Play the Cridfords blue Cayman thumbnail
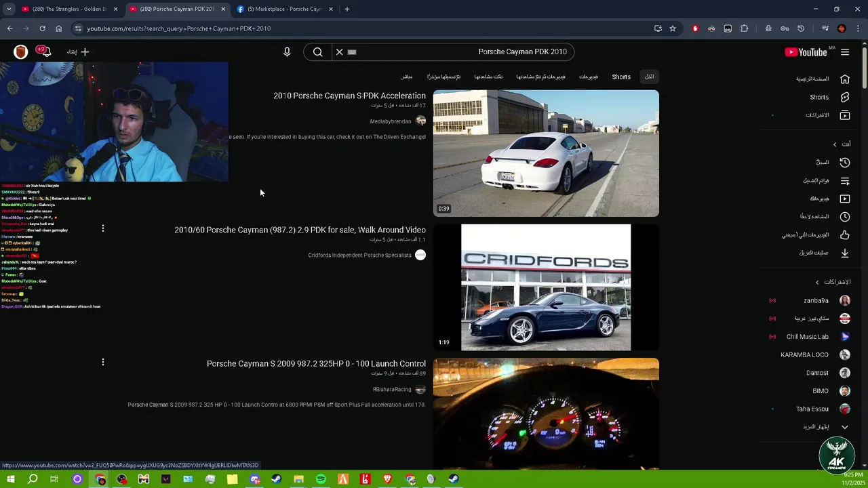The height and width of the screenshot is (488, 868). [546, 287]
